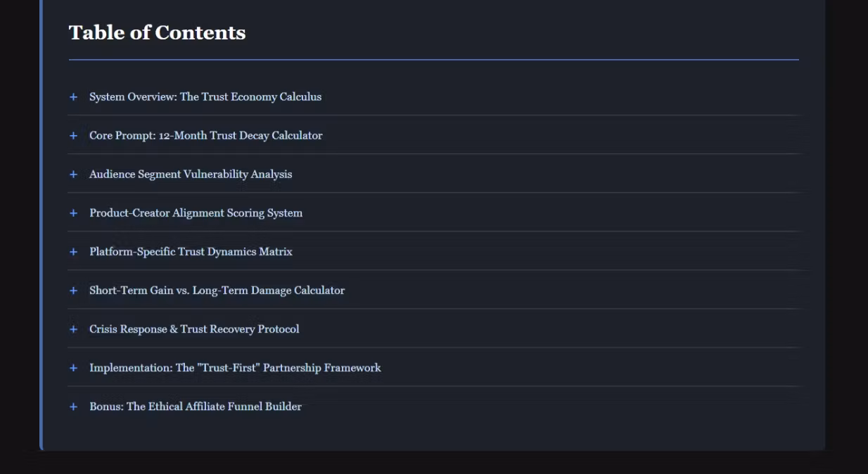Expand Audience Segment Vulnerability Analysis plus icon

(73, 174)
